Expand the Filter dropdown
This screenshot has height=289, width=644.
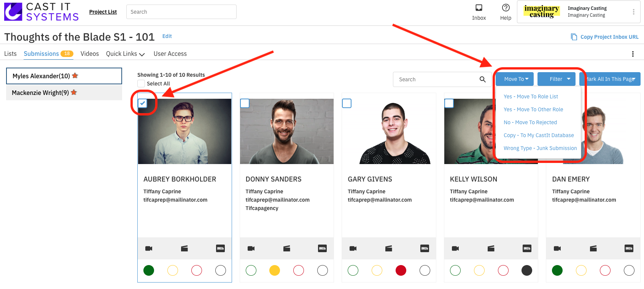(x=560, y=79)
